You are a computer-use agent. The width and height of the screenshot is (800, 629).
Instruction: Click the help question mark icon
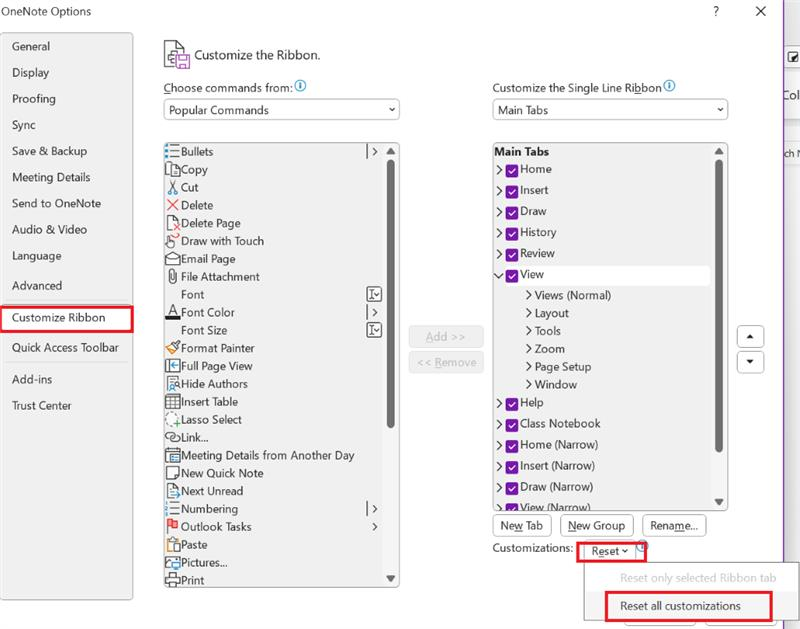pos(716,11)
